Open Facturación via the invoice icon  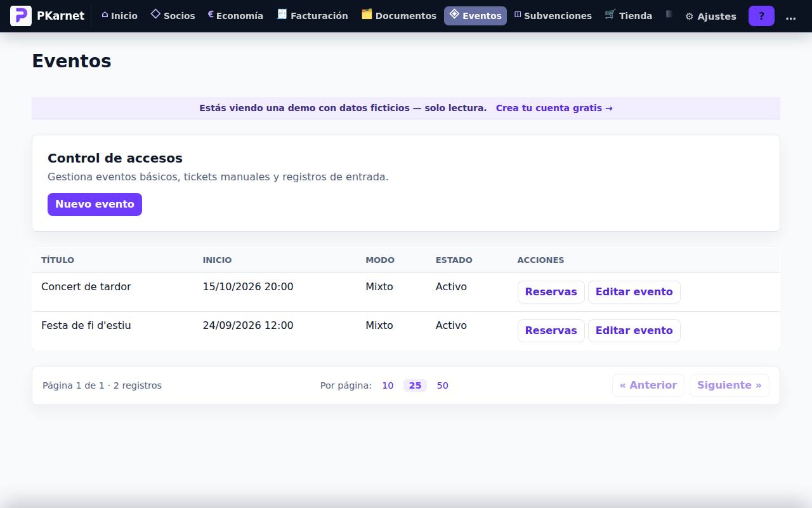pyautogui.click(x=282, y=14)
